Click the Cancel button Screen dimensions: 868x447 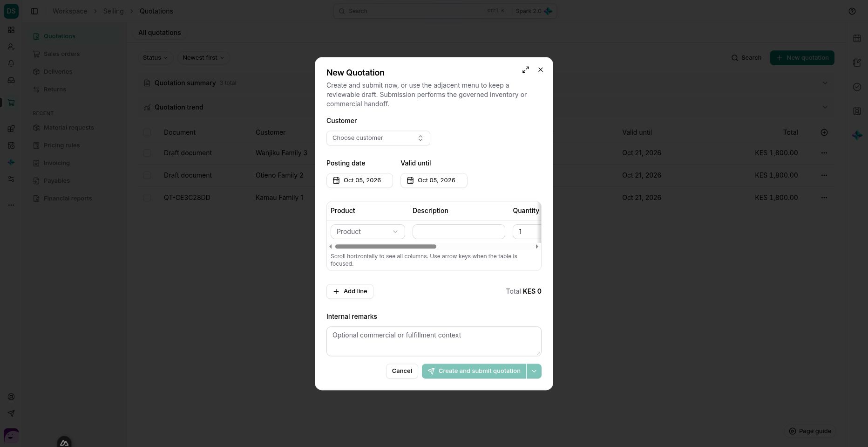[x=402, y=371]
